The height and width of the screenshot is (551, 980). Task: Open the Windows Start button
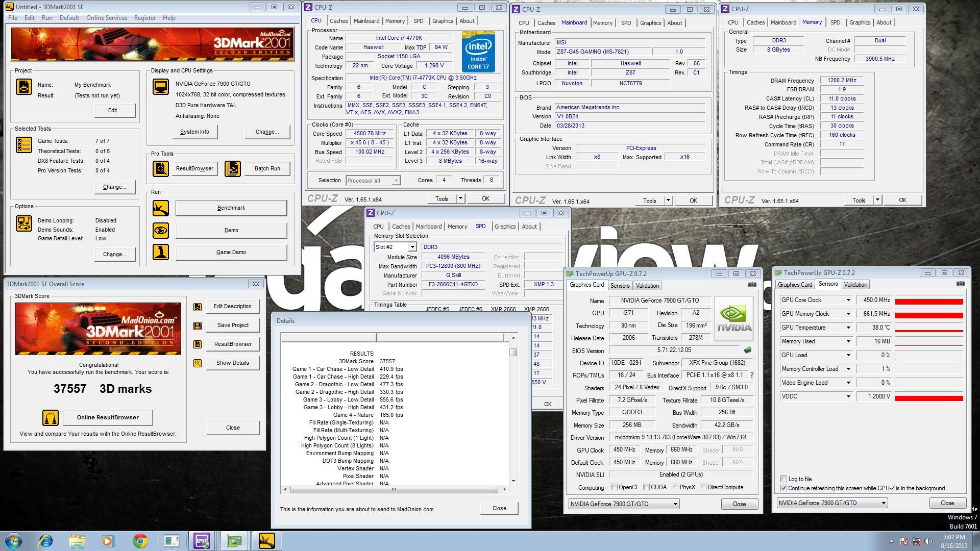pyautogui.click(x=14, y=541)
